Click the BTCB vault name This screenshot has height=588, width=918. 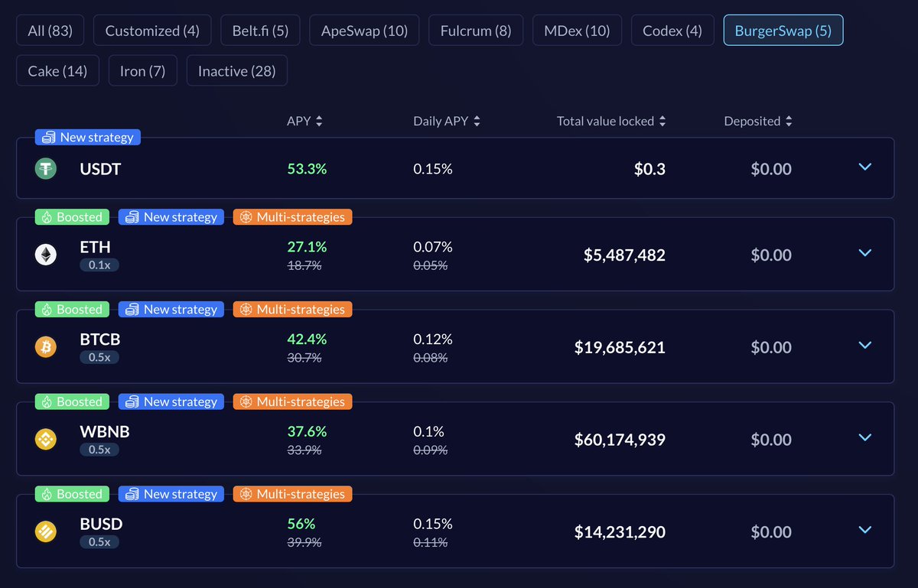[100, 339]
